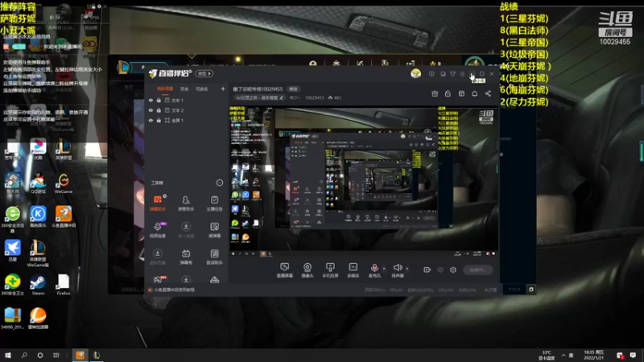The width and height of the screenshot is (644, 362).
Task: Select the 文本 1 source row
Action: [186, 100]
